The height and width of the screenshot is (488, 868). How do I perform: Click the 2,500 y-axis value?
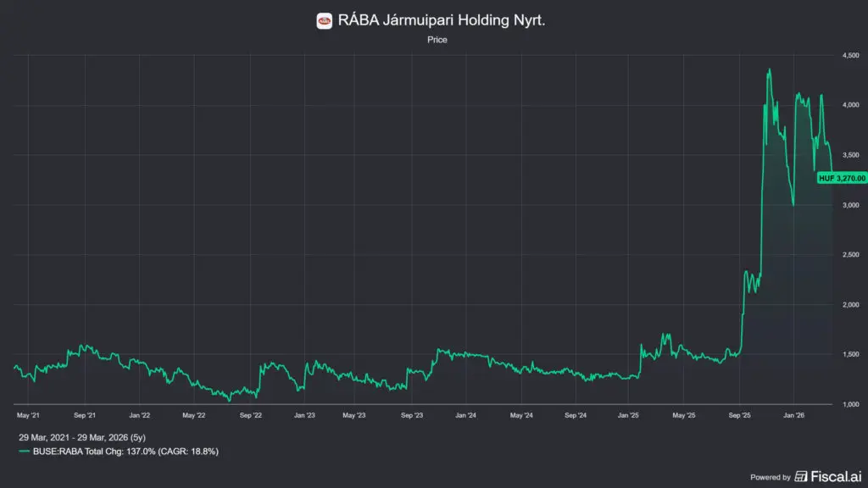click(x=851, y=255)
